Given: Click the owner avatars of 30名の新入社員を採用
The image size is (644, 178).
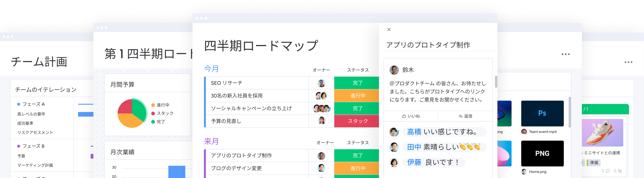Looking at the screenshot, I should (x=321, y=95).
